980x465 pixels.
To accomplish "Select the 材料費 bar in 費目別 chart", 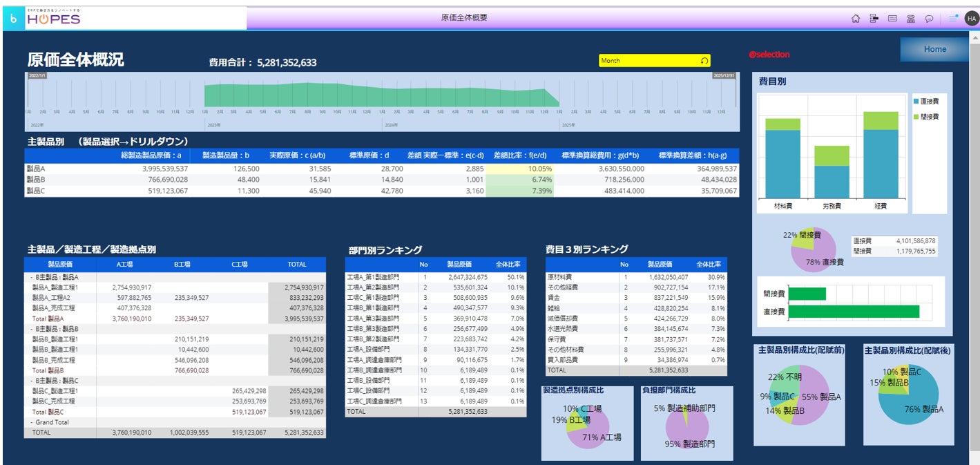I will tap(783, 158).
